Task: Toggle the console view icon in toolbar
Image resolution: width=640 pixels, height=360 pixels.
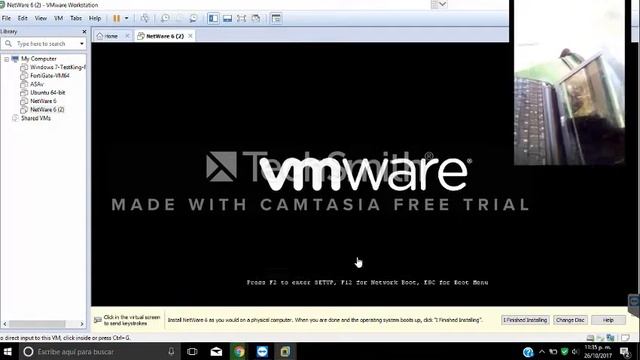Action: point(276,18)
